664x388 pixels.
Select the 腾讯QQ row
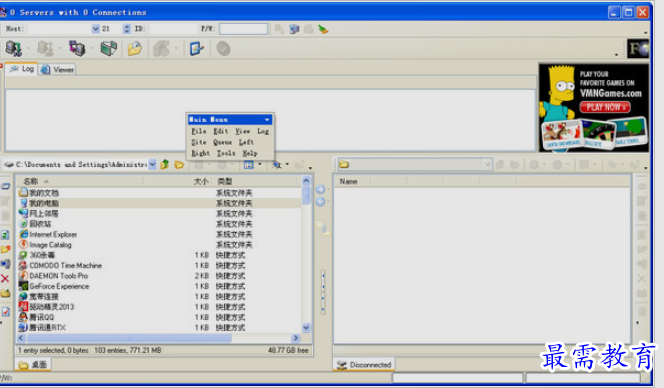(159, 317)
